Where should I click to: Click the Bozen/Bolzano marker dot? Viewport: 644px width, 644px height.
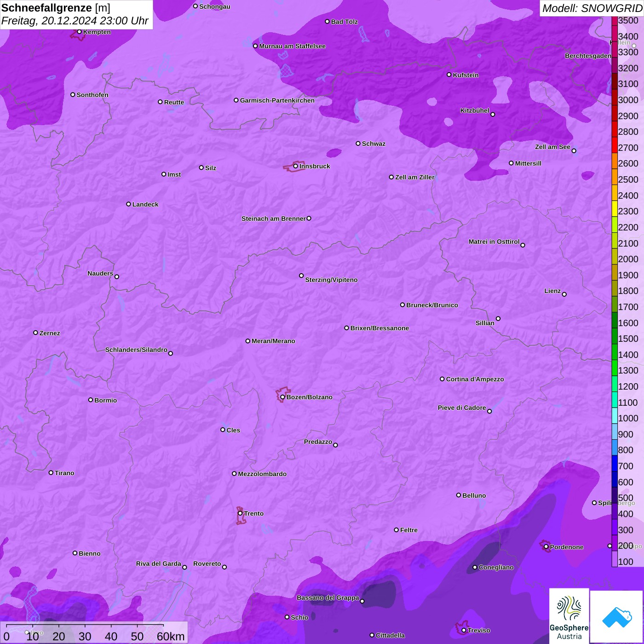pos(282,397)
